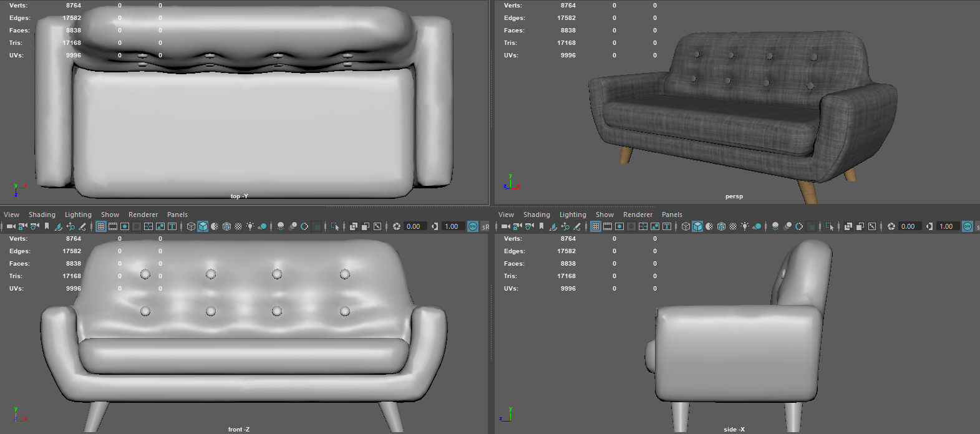
Task: Click exposure value field 0.00 in side panel
Action: point(910,226)
